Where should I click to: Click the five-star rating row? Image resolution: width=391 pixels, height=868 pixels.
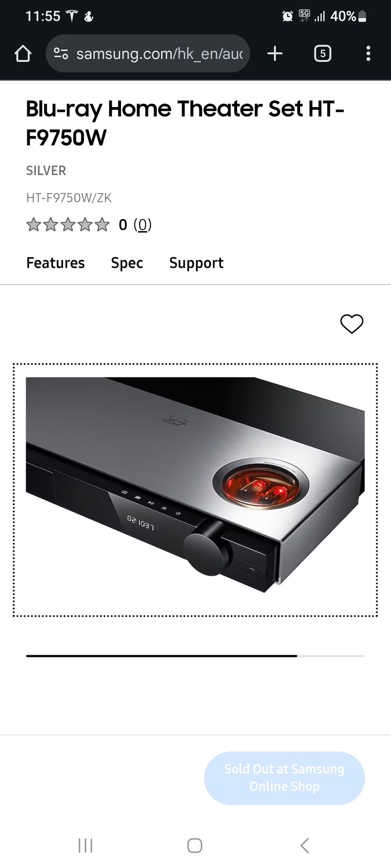pos(68,225)
